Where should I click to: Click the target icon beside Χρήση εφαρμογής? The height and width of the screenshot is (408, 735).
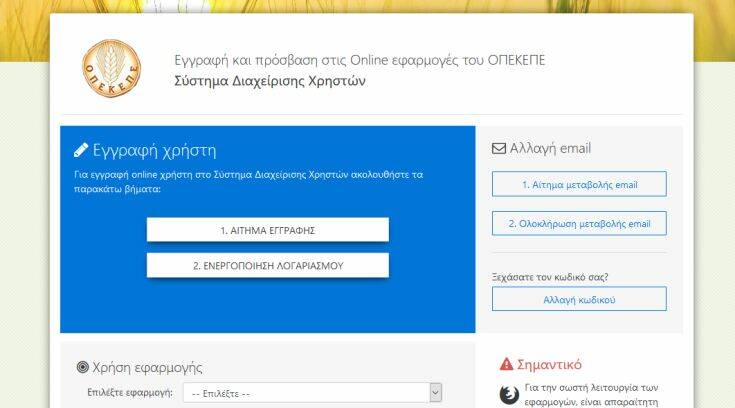click(82, 367)
